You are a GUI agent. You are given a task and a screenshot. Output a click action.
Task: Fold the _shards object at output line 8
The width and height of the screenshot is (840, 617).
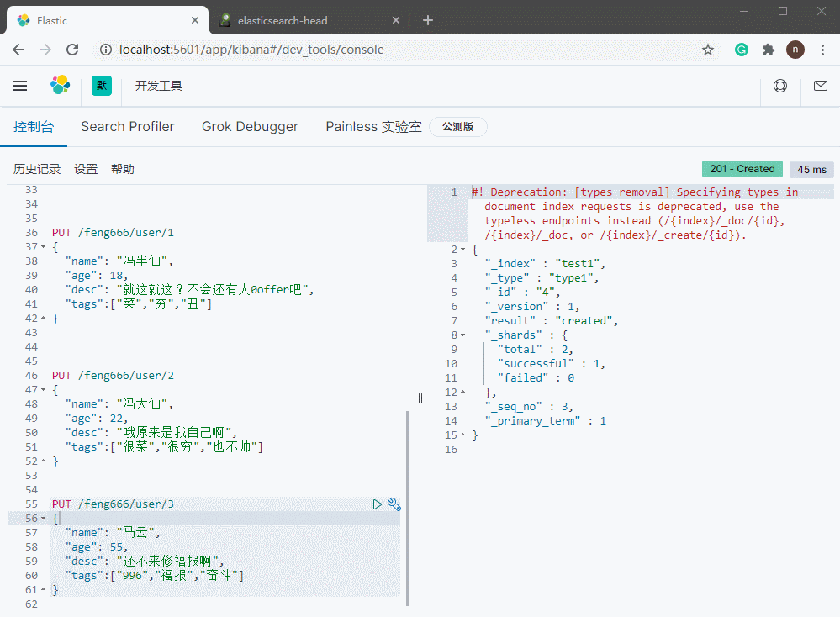[x=462, y=335]
